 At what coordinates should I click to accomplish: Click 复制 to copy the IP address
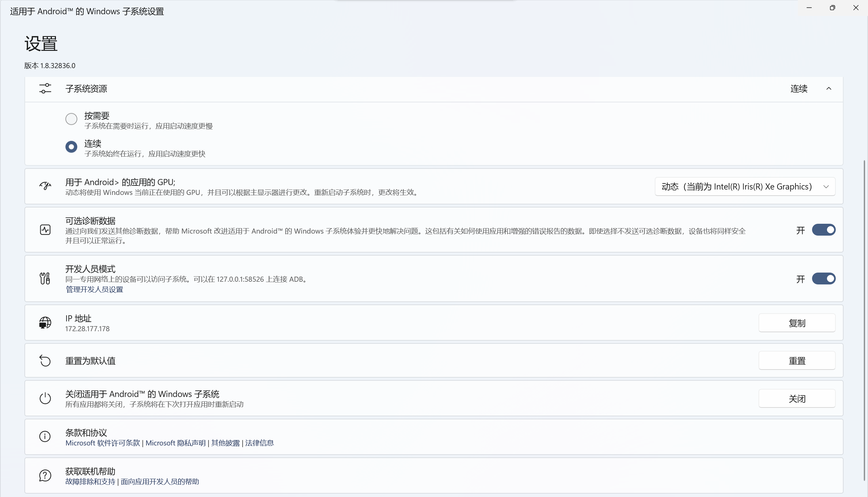coord(797,322)
